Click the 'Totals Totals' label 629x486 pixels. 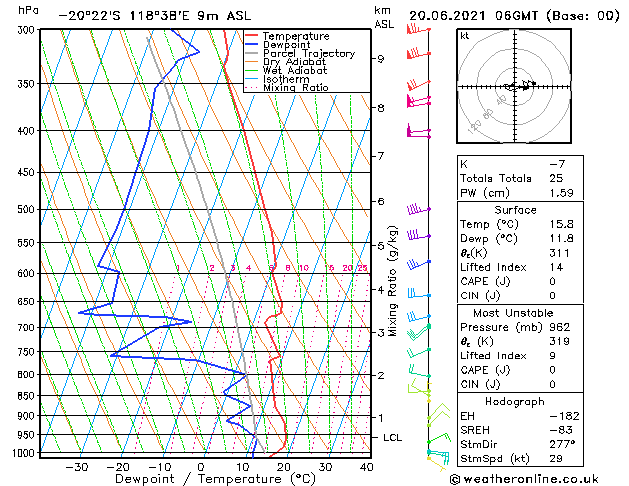(x=495, y=178)
